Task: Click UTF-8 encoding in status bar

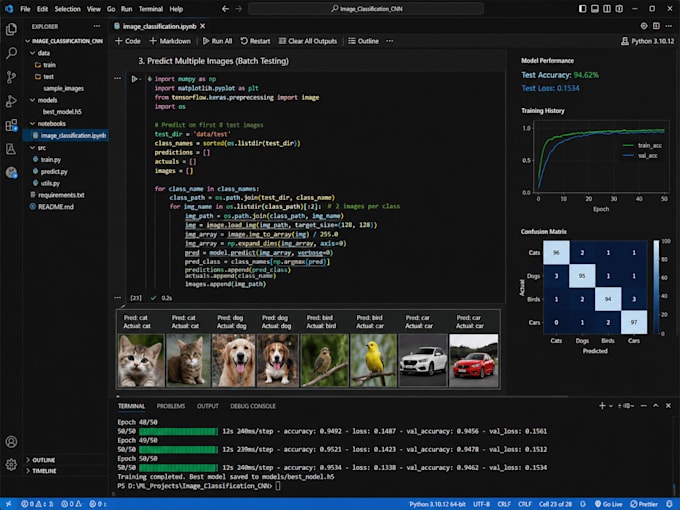Action: (481, 504)
